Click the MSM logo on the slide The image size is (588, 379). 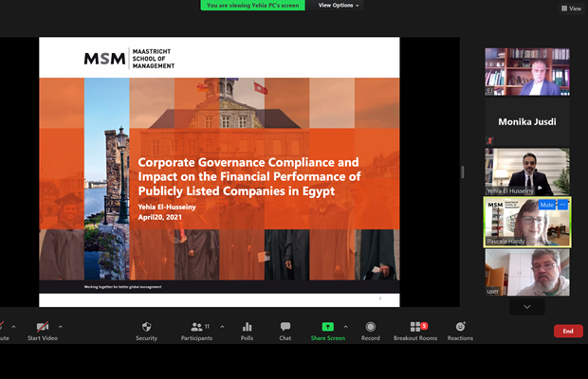click(x=104, y=59)
